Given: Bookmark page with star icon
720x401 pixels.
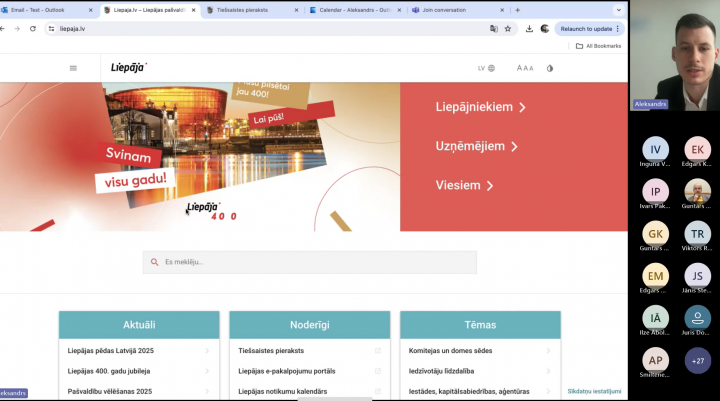Looking at the screenshot, I should (508, 28).
